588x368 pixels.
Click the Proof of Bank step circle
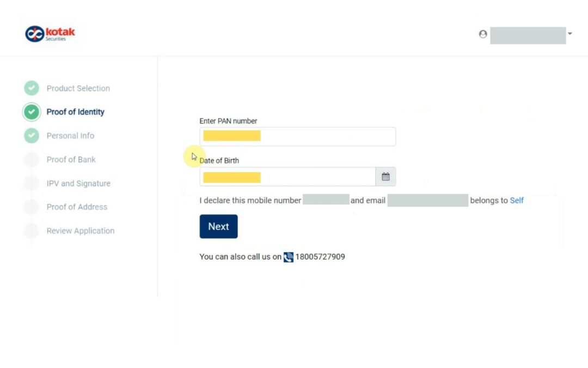tap(32, 160)
